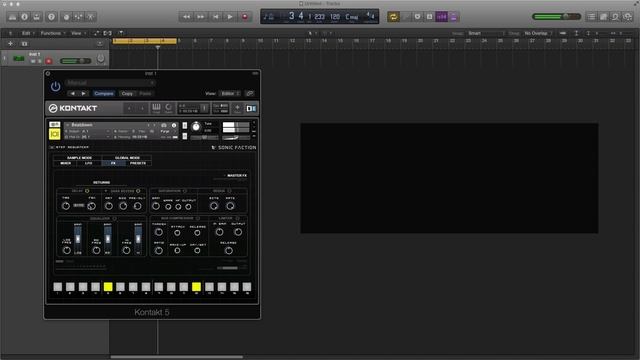The image size is (640, 360).
Task: Open the List Editors button
Action: point(591,17)
